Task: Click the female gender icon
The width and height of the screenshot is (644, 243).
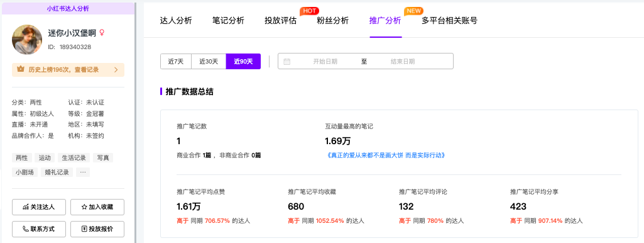Action: pyautogui.click(x=102, y=33)
